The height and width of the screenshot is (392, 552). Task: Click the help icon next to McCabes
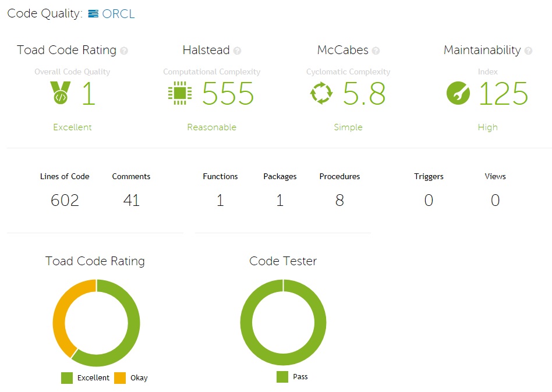click(x=376, y=51)
